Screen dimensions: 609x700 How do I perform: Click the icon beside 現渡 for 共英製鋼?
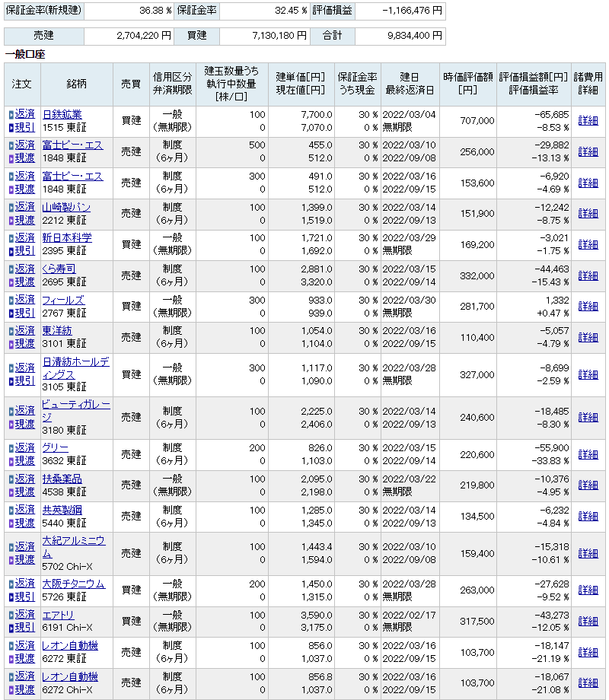(x=11, y=523)
